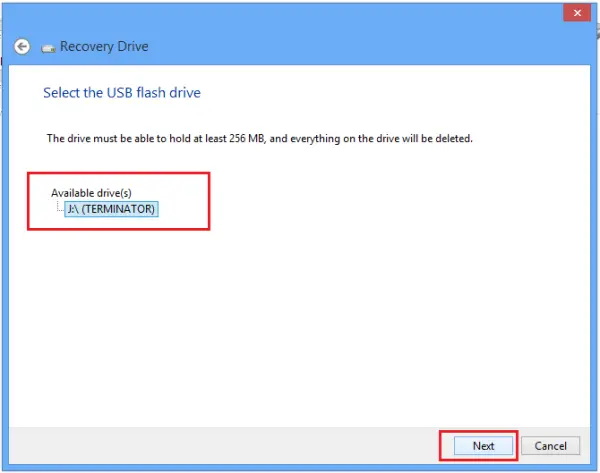Click the 'Select the USB flash drive' heading
The height and width of the screenshot is (473, 600).
coord(122,93)
